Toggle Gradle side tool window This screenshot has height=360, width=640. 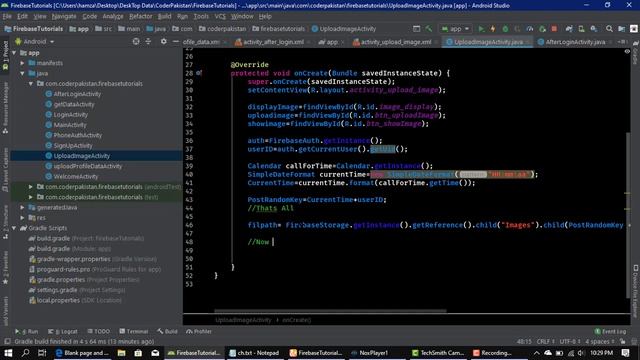[636, 52]
